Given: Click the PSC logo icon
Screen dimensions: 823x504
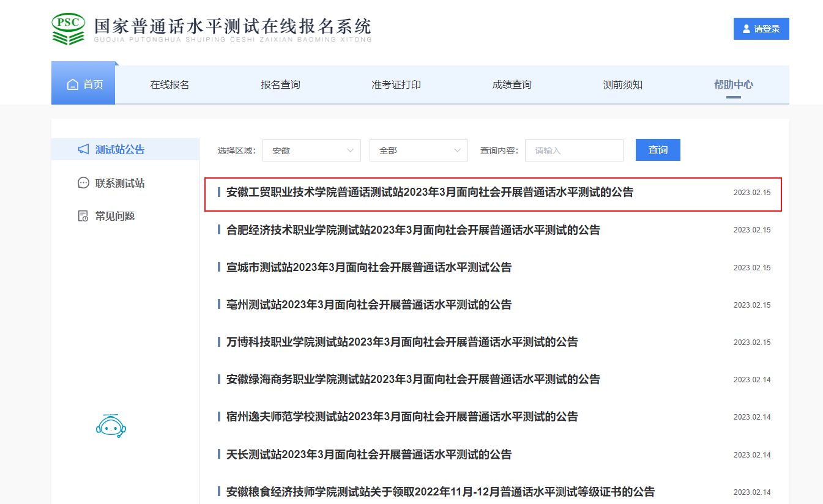Looking at the screenshot, I should click(69, 28).
